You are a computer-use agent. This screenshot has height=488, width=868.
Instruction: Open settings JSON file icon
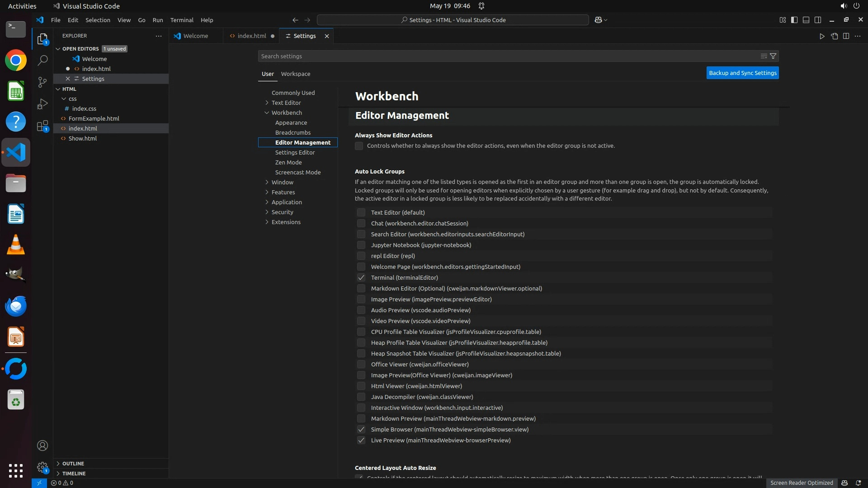834,36
